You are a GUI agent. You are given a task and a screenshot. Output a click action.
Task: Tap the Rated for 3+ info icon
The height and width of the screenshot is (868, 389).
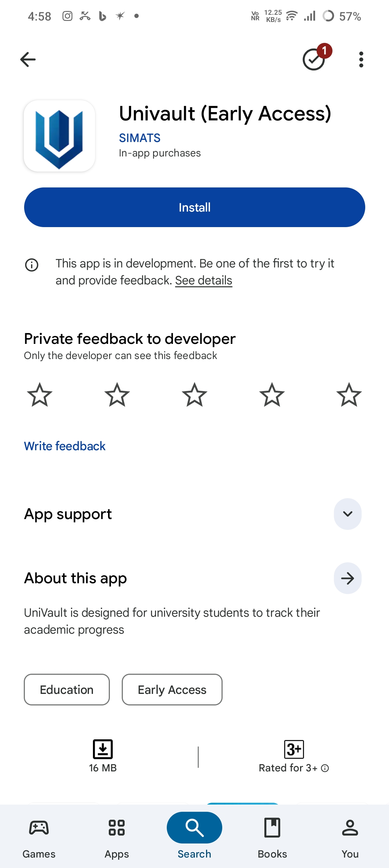tap(325, 768)
